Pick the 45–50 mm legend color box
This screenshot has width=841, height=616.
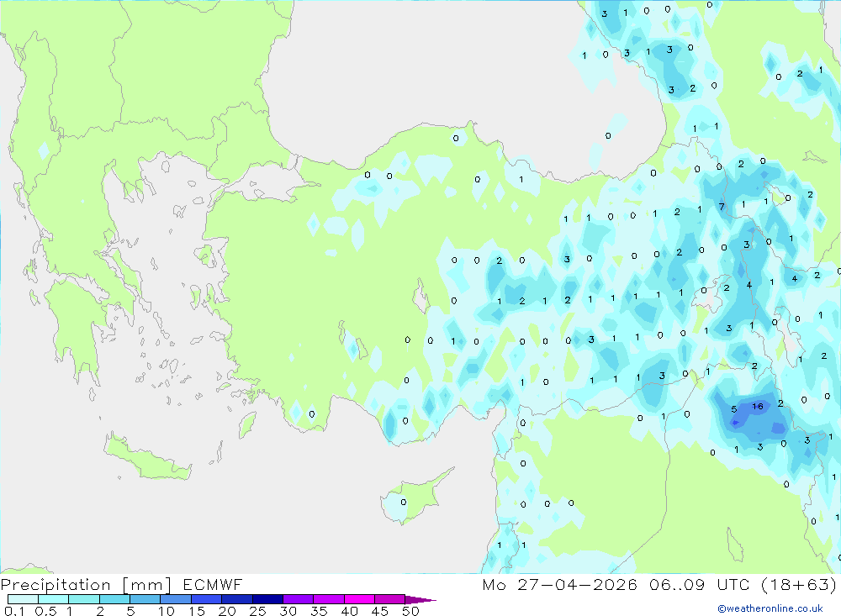point(390,599)
